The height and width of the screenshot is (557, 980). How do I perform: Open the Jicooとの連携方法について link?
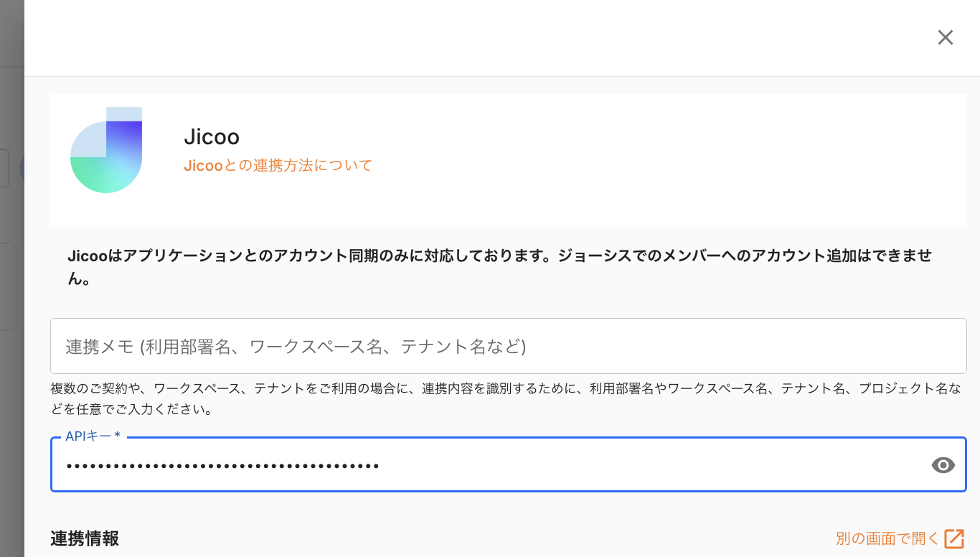[x=278, y=166]
